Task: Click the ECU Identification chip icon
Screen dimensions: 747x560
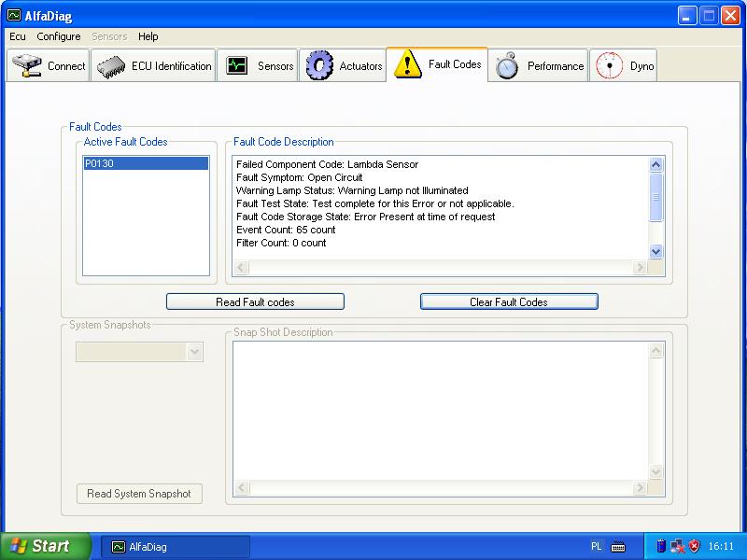Action: click(111, 66)
